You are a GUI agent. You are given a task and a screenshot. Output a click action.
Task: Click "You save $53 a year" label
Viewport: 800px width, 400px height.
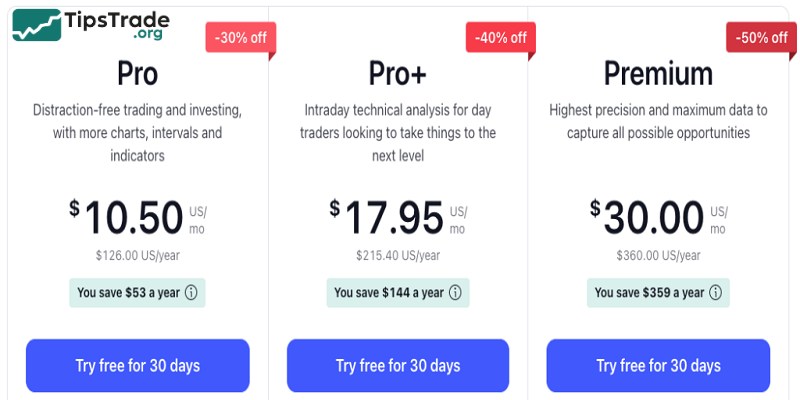point(128,293)
